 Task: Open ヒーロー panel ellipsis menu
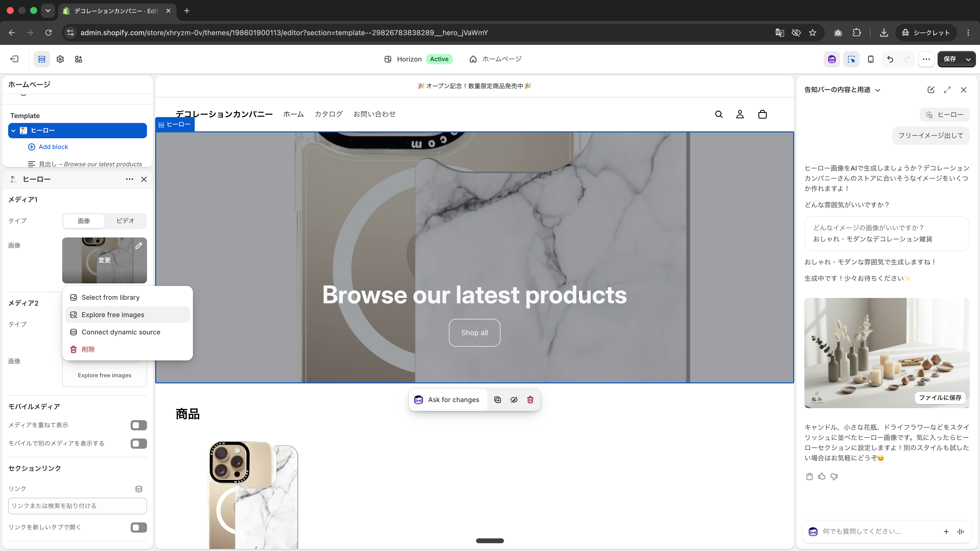(130, 179)
